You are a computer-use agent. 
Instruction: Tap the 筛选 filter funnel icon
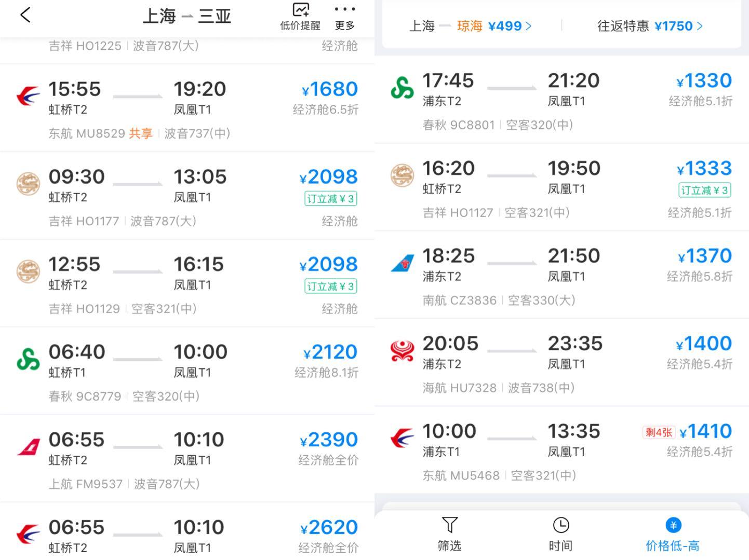point(449,525)
